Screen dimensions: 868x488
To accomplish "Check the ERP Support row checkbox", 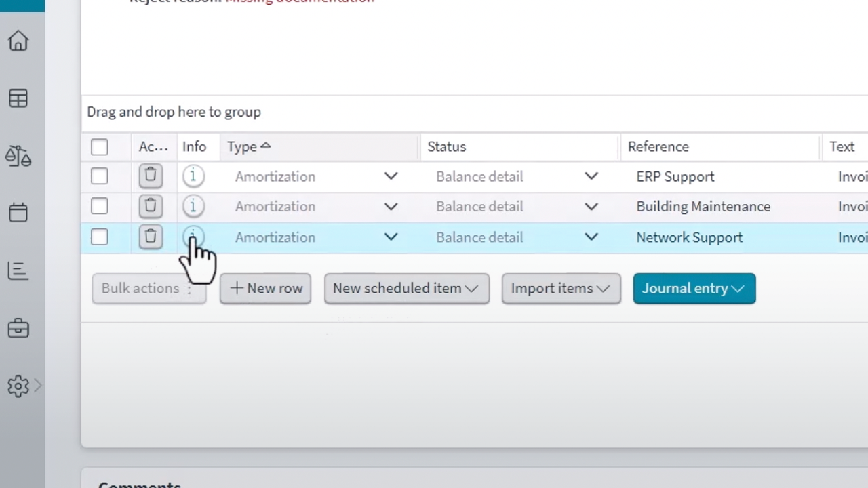I will click(x=99, y=176).
